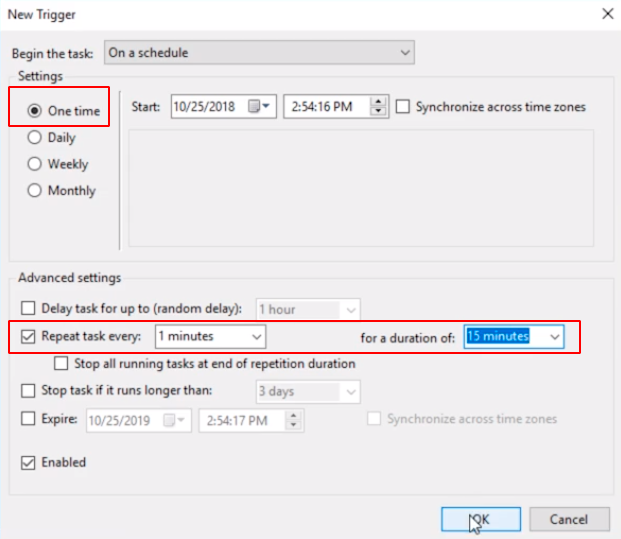Uncheck the Enabled checkbox

tap(28, 462)
